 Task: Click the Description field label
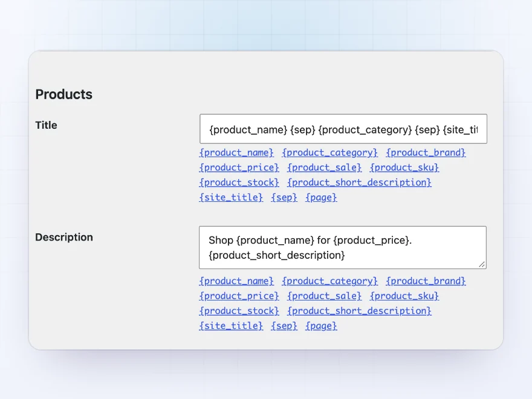(64, 237)
